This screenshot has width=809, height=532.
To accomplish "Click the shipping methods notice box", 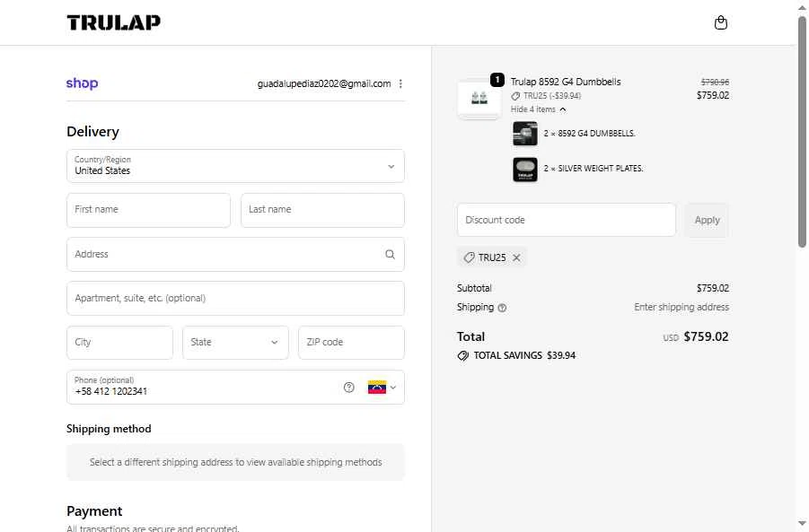I will (235, 462).
